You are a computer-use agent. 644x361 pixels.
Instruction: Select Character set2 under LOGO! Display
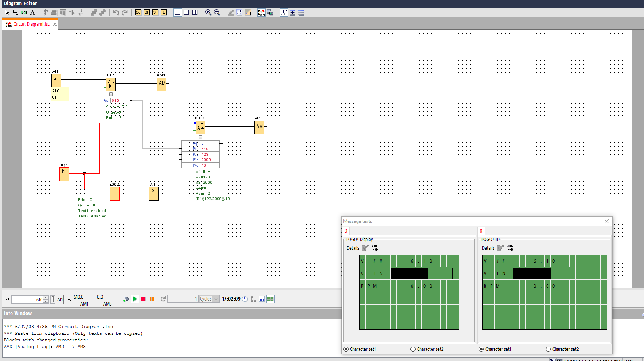click(413, 349)
